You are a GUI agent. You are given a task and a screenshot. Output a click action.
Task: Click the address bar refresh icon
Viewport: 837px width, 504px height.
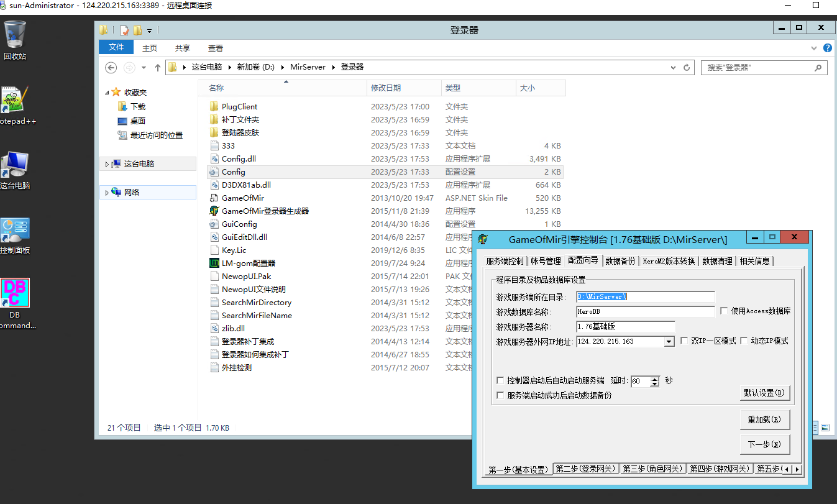coord(687,67)
